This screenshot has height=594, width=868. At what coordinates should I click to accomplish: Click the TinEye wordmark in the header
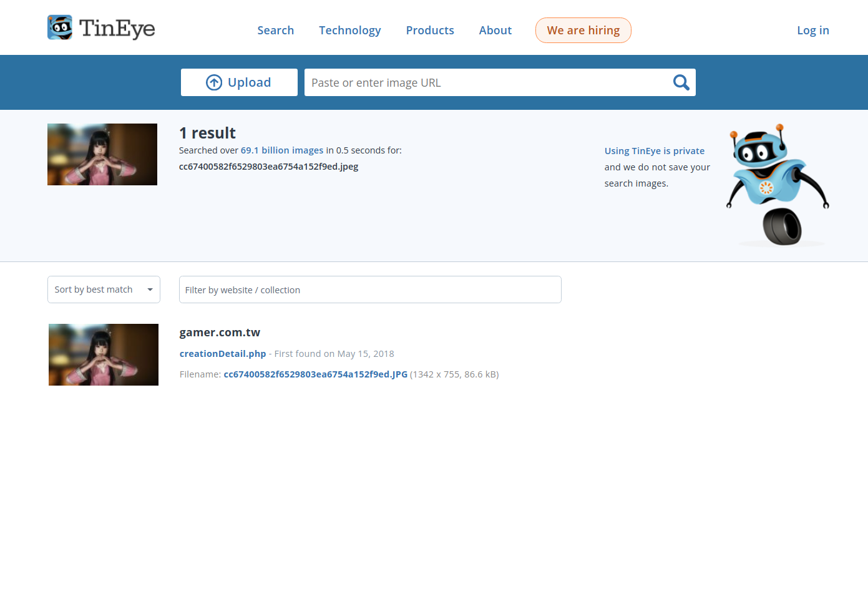(117, 29)
